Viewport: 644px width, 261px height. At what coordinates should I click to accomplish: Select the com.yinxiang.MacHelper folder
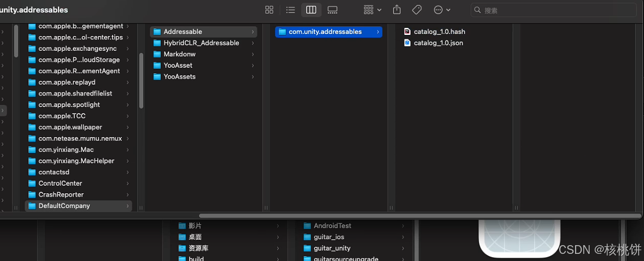(78, 161)
